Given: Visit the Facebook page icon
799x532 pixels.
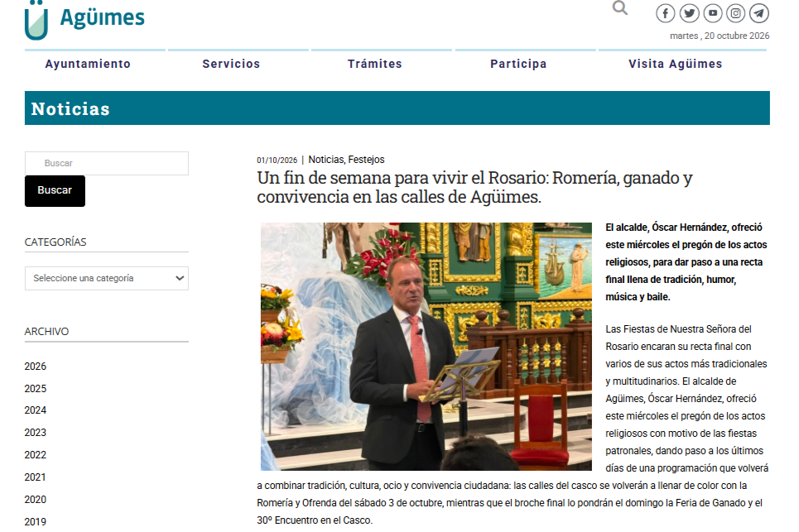Looking at the screenshot, I should (x=665, y=13).
